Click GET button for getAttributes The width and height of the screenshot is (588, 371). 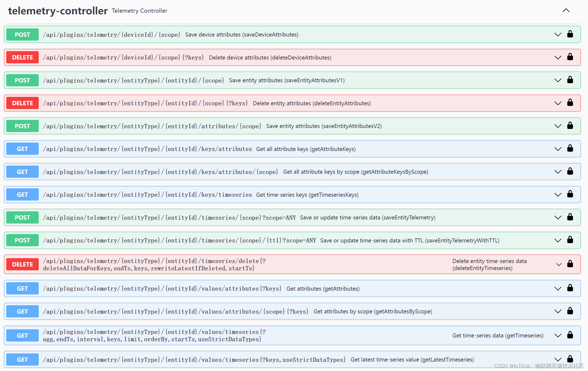[x=22, y=288]
